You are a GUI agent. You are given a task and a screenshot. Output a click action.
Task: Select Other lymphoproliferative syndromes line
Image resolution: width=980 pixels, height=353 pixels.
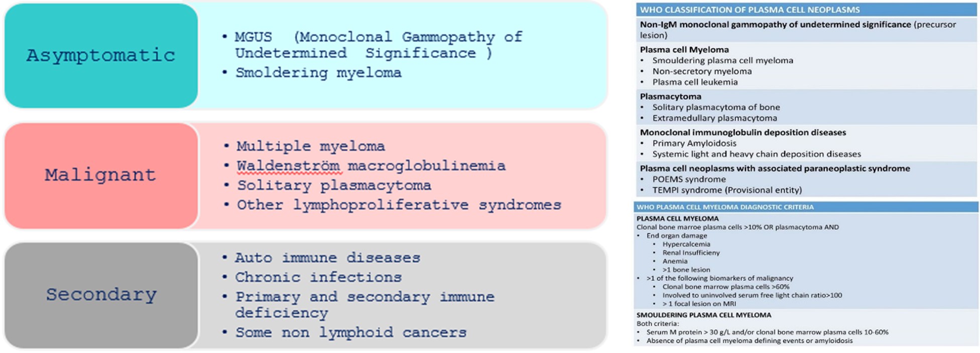click(x=399, y=205)
